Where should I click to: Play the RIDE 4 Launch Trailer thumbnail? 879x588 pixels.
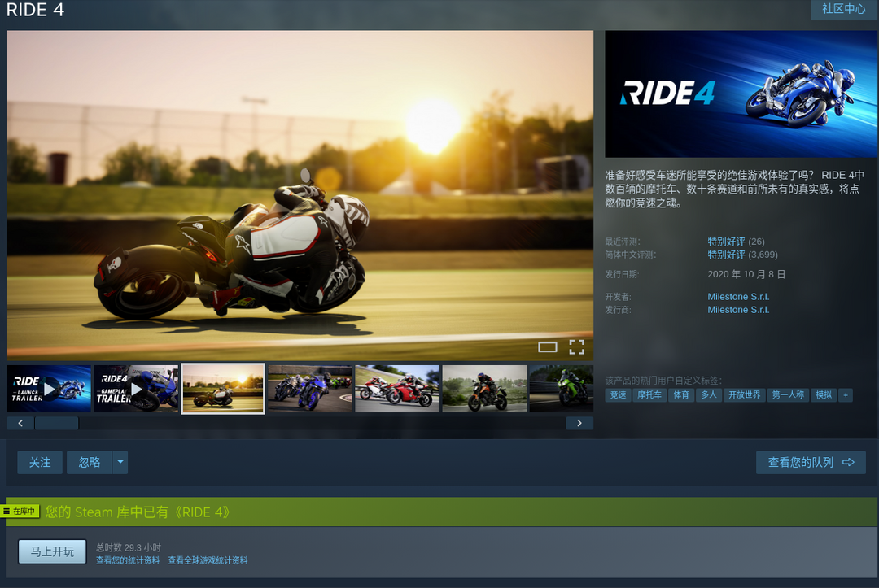[x=49, y=389]
